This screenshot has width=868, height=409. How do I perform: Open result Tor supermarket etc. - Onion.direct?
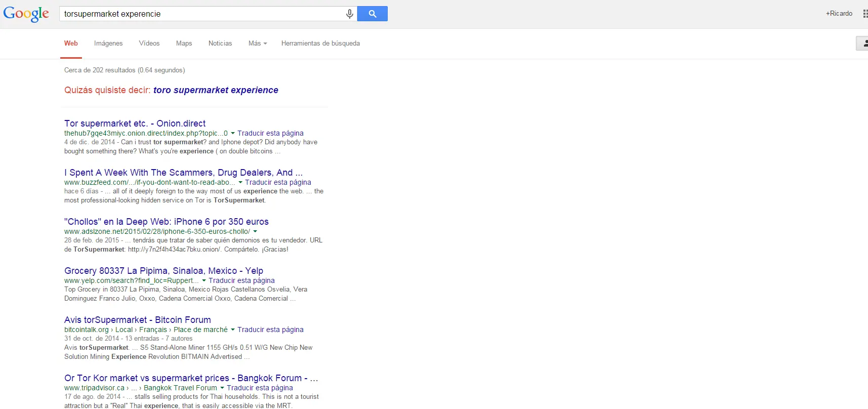[135, 124]
